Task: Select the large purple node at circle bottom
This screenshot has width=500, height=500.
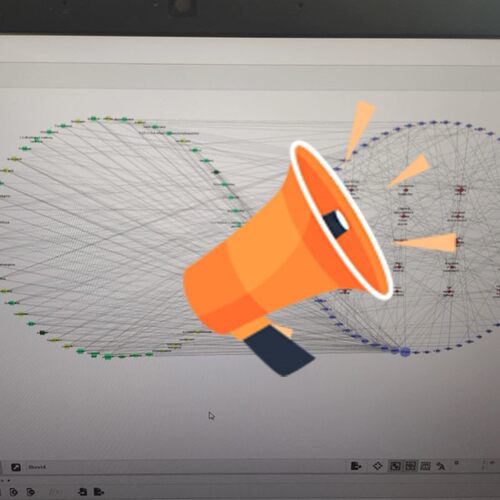Action: [405, 352]
